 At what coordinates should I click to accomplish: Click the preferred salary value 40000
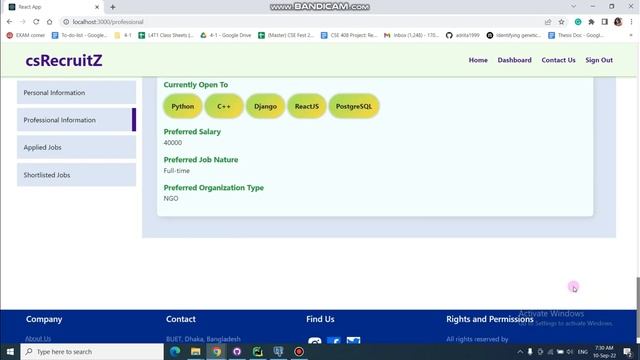click(173, 142)
